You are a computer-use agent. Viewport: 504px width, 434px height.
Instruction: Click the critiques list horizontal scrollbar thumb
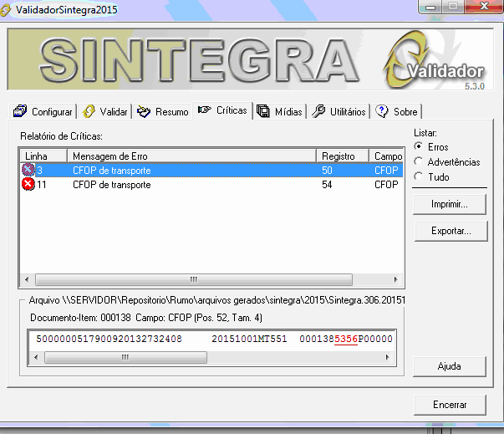click(x=194, y=279)
